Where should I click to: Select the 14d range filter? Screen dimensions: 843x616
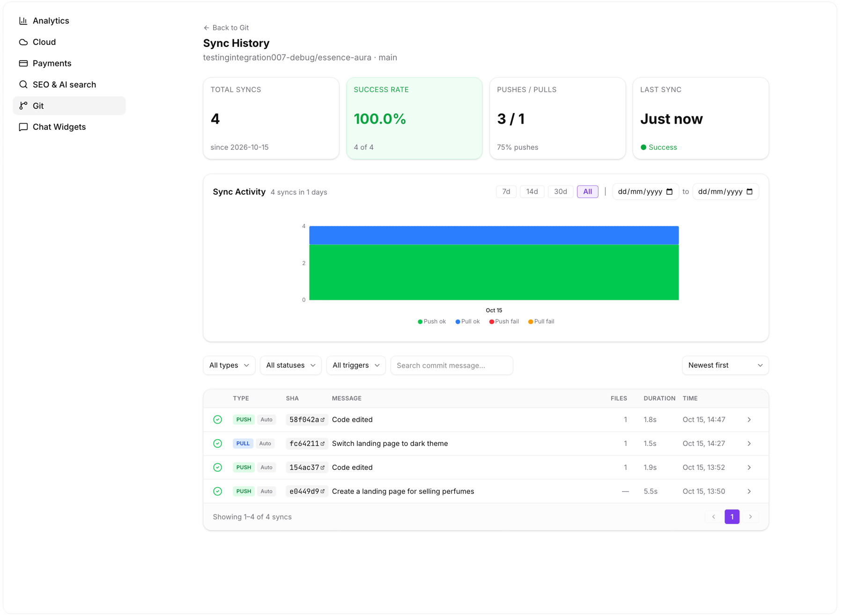coord(532,192)
